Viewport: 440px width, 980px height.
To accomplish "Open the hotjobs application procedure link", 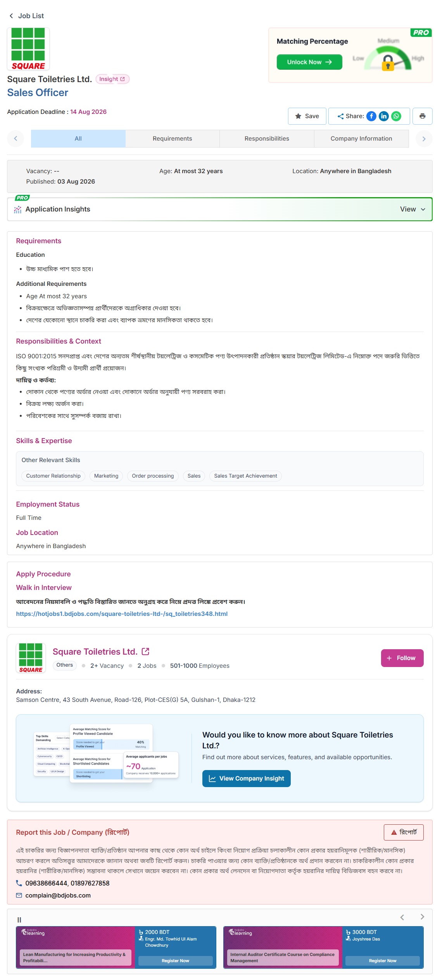I will point(122,614).
